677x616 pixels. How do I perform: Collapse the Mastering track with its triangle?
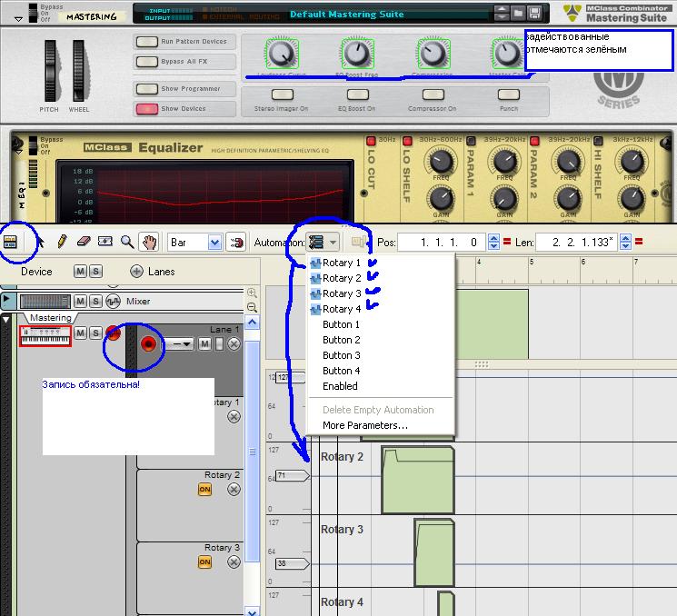7,319
